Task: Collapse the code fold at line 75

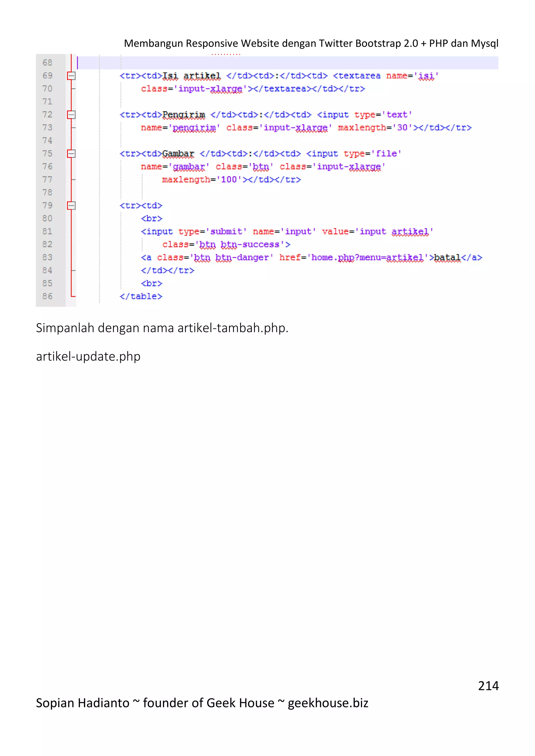Action: [71, 153]
